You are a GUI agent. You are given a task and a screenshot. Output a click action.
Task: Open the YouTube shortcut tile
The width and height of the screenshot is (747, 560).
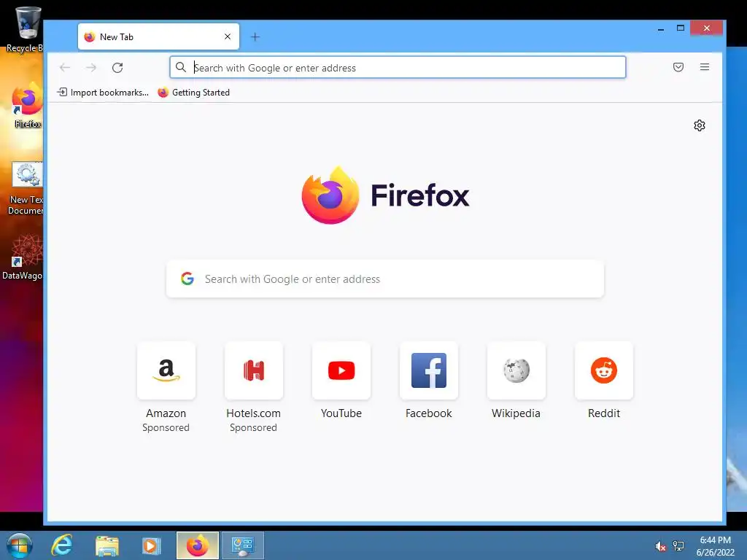click(x=341, y=370)
